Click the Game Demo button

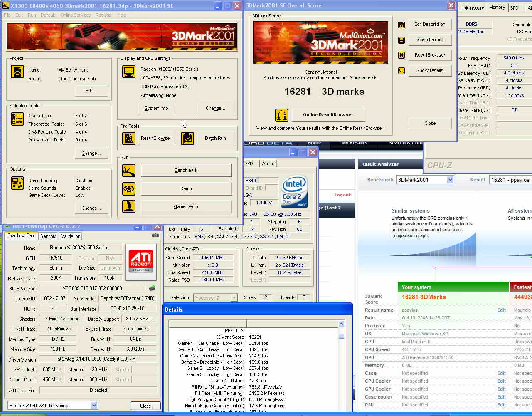coord(186,206)
